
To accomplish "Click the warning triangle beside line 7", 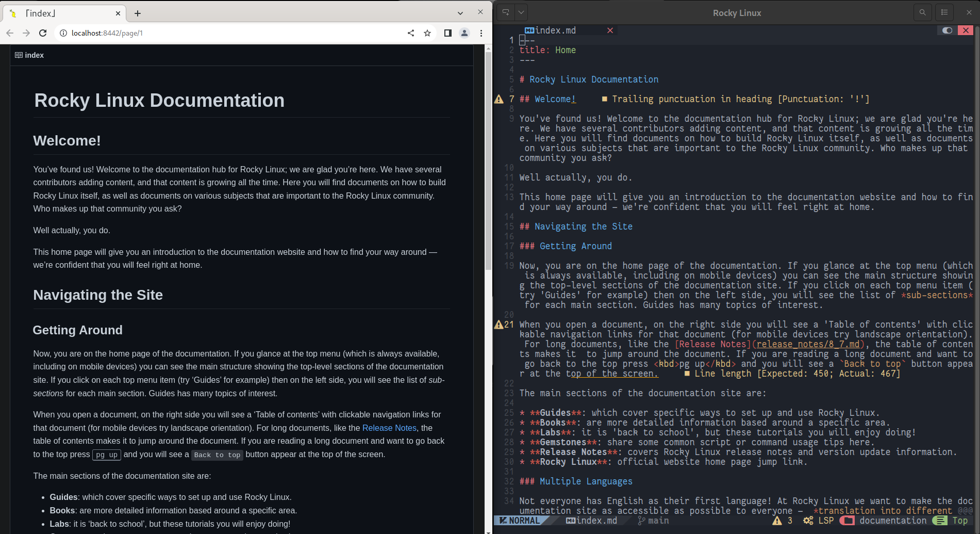I will point(499,99).
